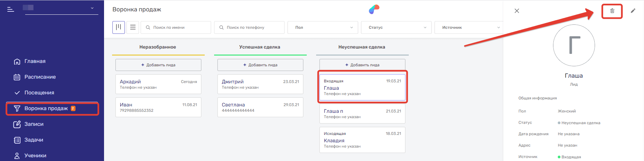Close the lead details panel
This screenshot has height=161, width=644.
(x=517, y=11)
